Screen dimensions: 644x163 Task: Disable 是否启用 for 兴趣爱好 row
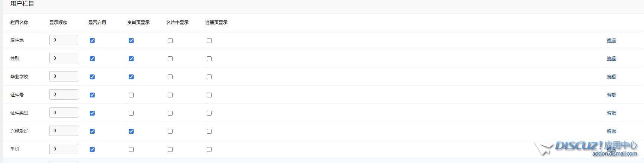(x=92, y=131)
